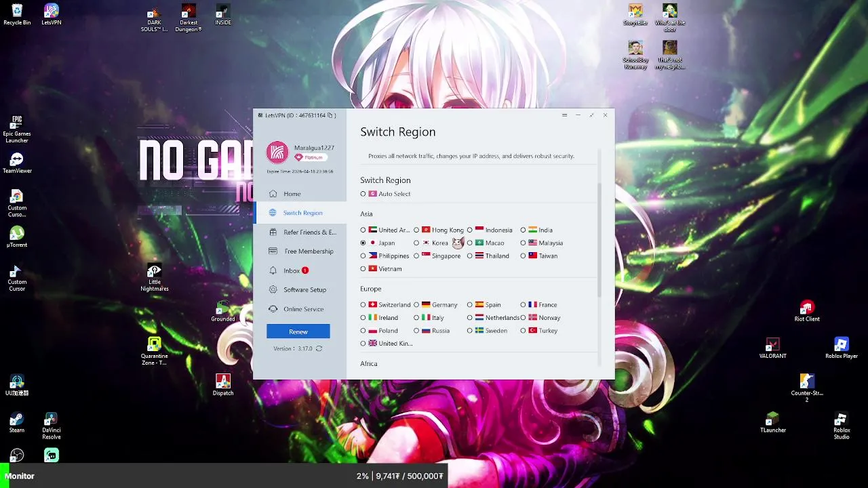The image size is (868, 488).
Task: Select Indonesia region
Action: (490, 230)
